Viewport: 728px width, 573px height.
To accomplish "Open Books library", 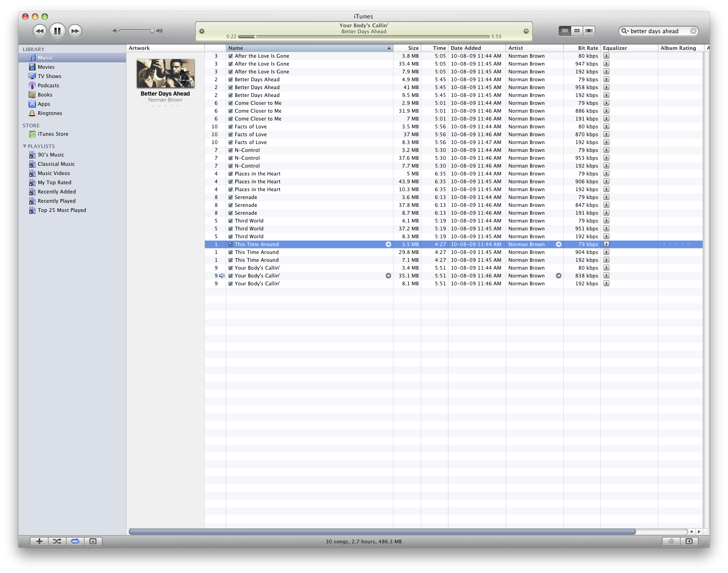I will point(72,95).
